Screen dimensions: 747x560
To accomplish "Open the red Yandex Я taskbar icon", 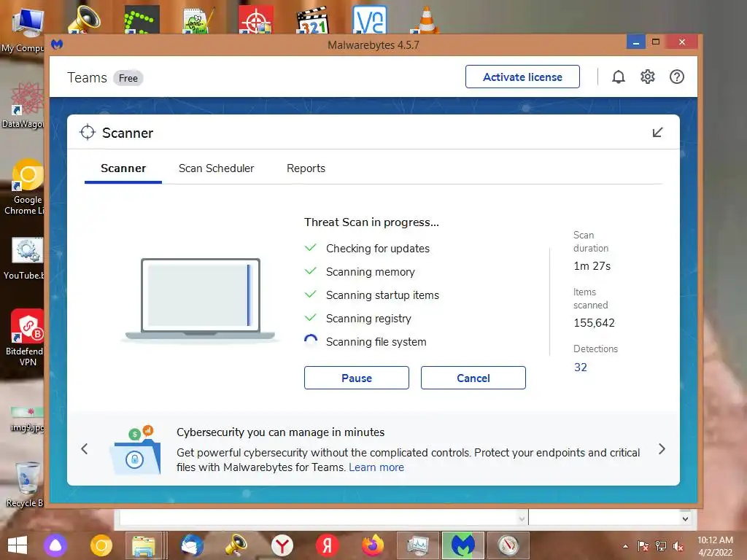I will coord(328,545).
